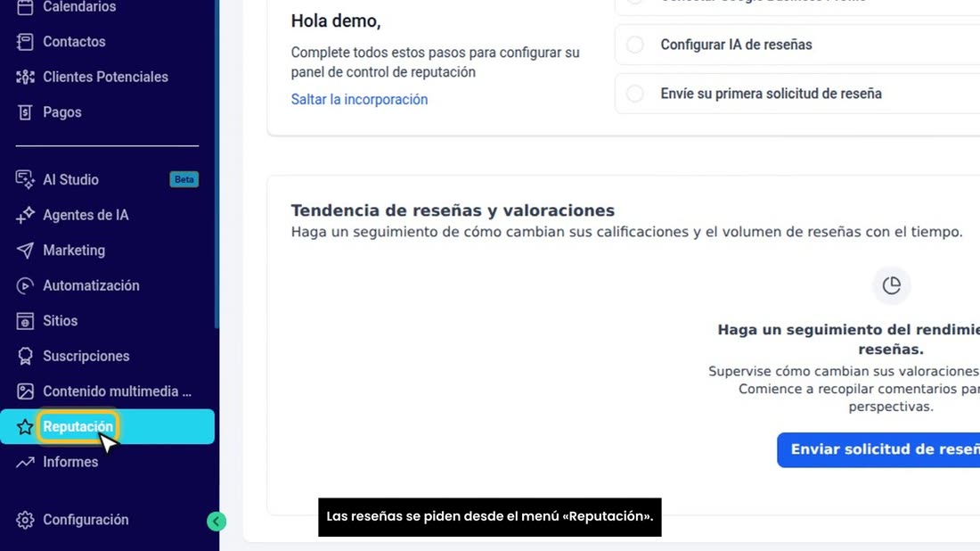The width and height of the screenshot is (980, 551).
Task: Click the Informes trend-line icon
Action: tap(25, 462)
